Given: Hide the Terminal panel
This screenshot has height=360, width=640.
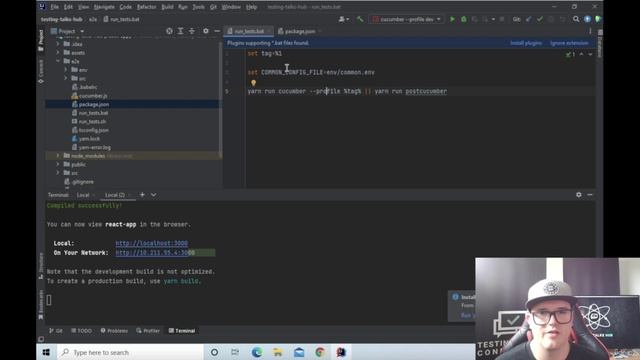Looking at the screenshot, I should click(590, 195).
